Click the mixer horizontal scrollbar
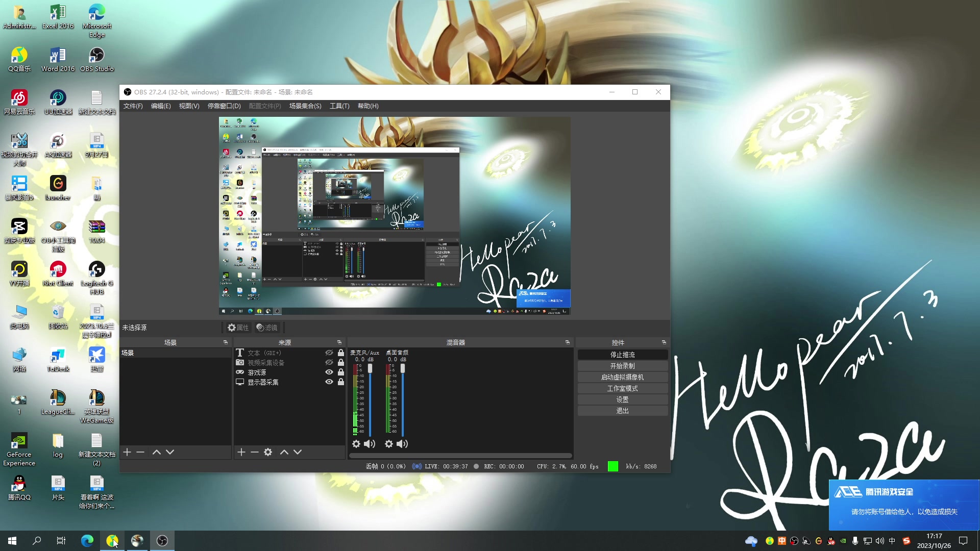980x551 pixels. [x=460, y=456]
